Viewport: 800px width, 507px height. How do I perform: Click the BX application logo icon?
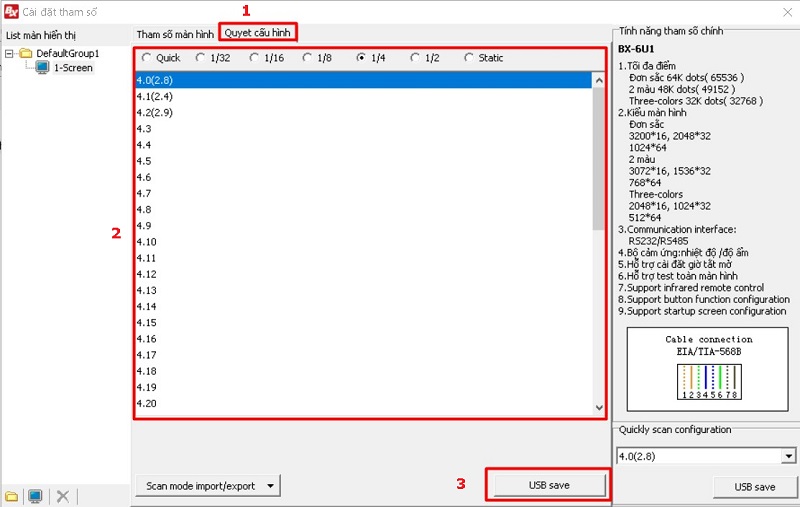(x=11, y=11)
